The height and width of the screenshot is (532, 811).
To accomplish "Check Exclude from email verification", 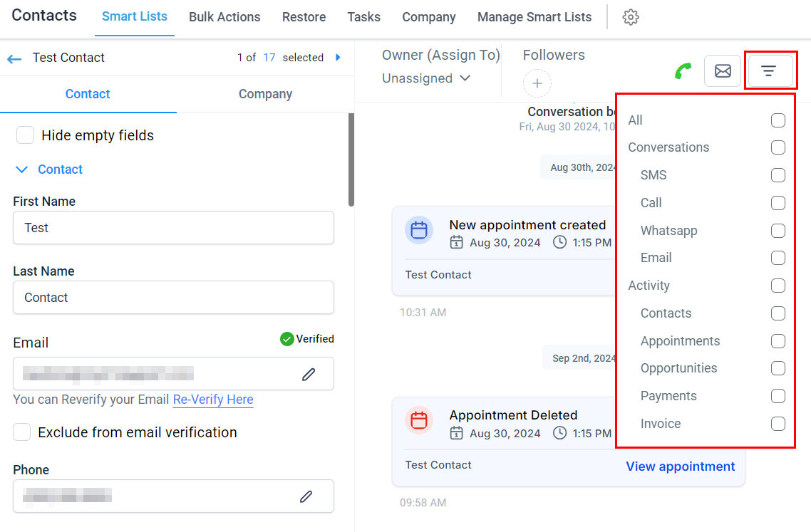I will (x=21, y=432).
